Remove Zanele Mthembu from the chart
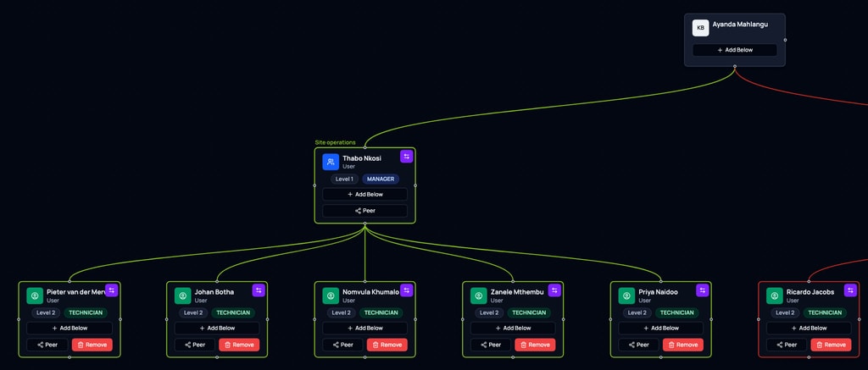Screen dimensions: 868x370 pos(536,345)
